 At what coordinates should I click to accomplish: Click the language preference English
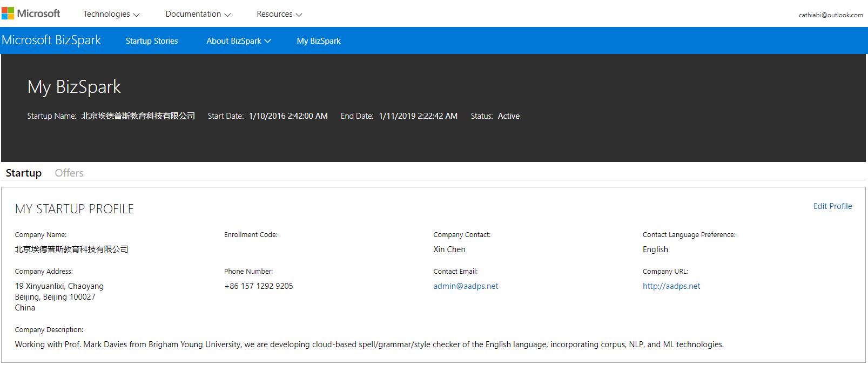tap(655, 249)
